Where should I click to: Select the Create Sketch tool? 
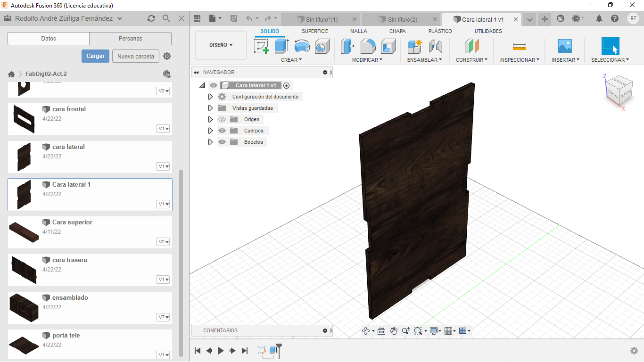[x=261, y=46]
